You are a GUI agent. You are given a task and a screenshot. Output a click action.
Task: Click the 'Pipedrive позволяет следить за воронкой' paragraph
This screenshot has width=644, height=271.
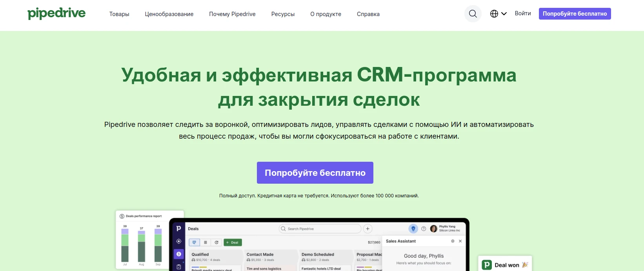point(319,130)
